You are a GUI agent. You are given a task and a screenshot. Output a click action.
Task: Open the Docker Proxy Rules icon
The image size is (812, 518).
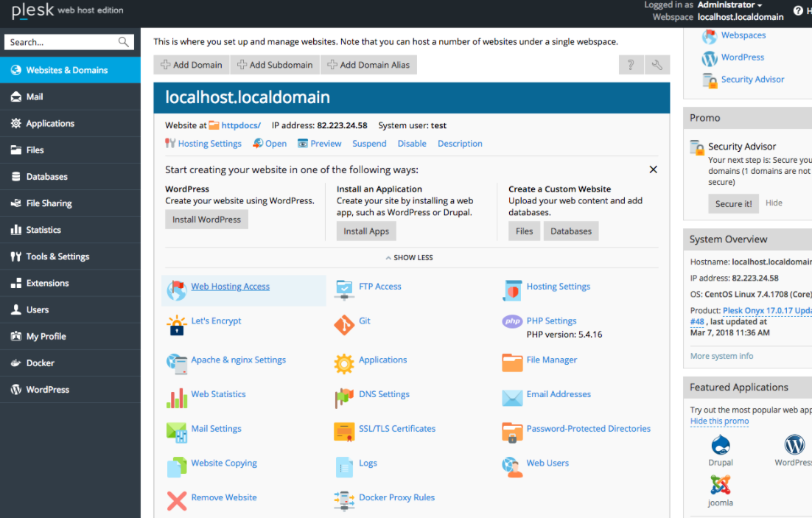tap(344, 501)
